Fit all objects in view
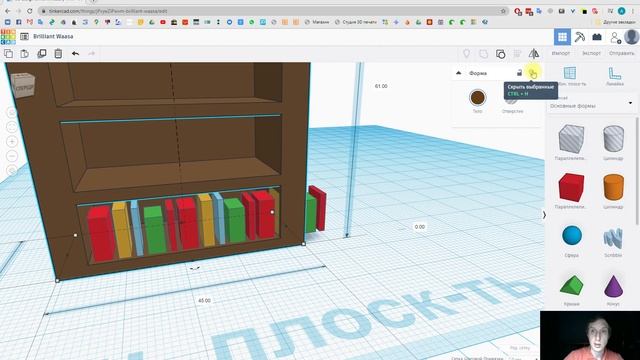This screenshot has width=640, height=360. pyautogui.click(x=12, y=127)
